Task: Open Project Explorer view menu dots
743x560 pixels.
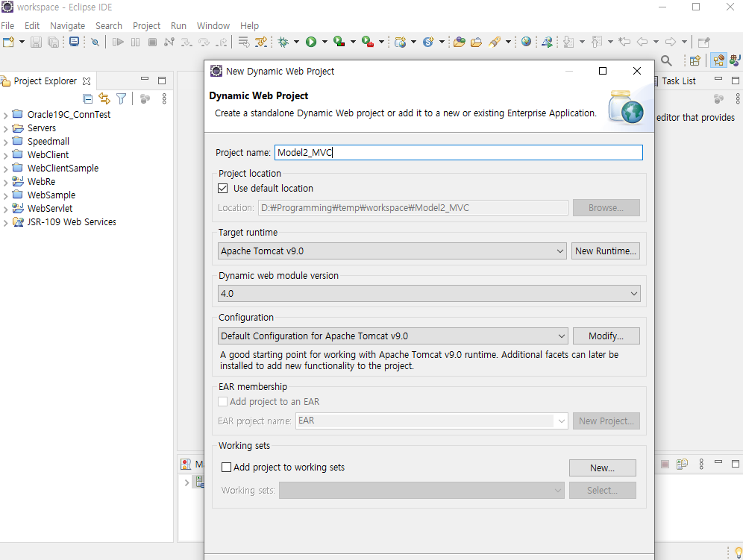Action: tap(164, 98)
